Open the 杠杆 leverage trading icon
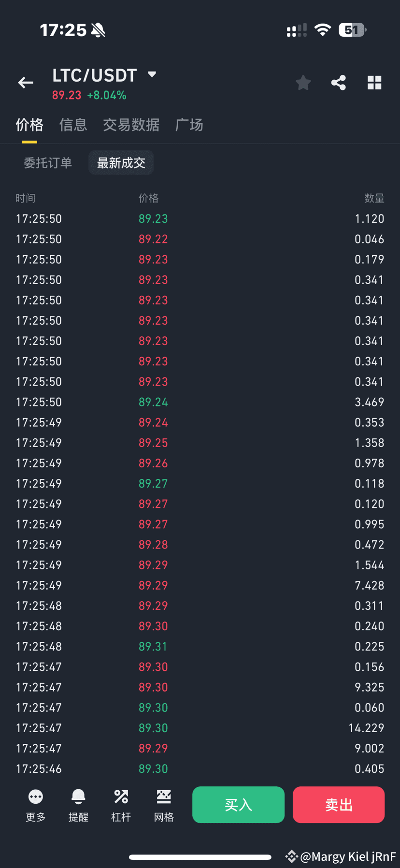 click(x=121, y=804)
